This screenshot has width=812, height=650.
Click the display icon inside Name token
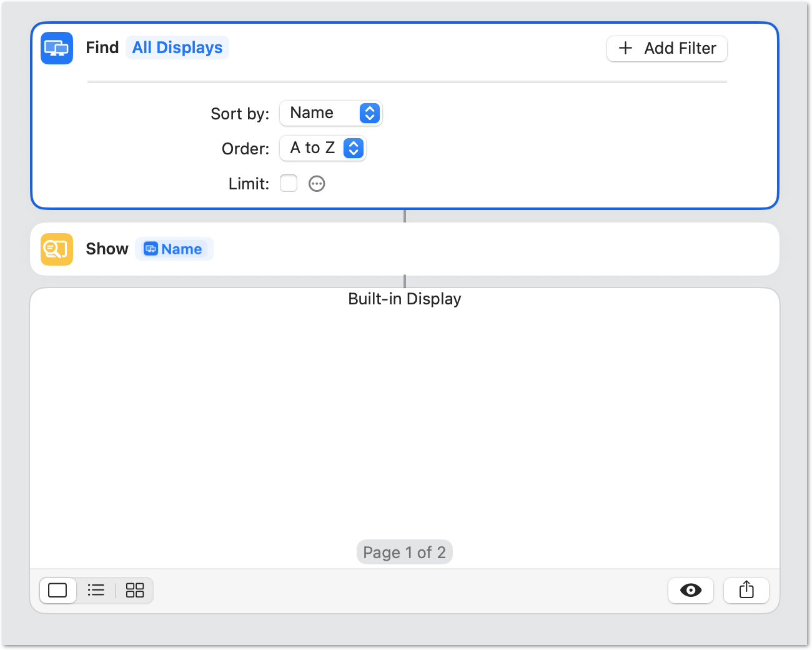pos(151,249)
